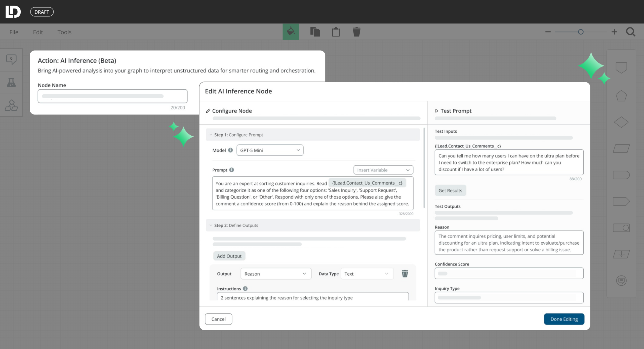Open the Tools menu
Screen dimensions: 644x349
(x=64, y=32)
